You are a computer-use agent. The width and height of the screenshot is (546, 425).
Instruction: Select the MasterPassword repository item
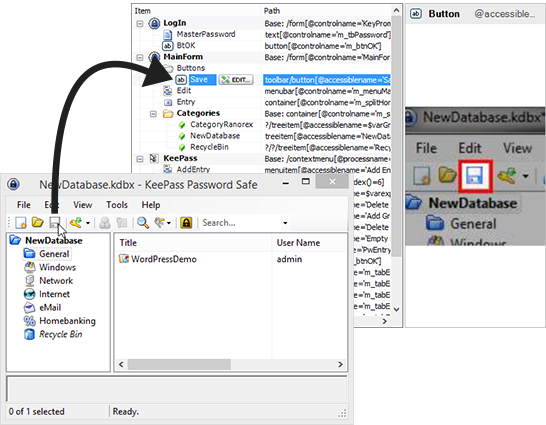click(206, 34)
